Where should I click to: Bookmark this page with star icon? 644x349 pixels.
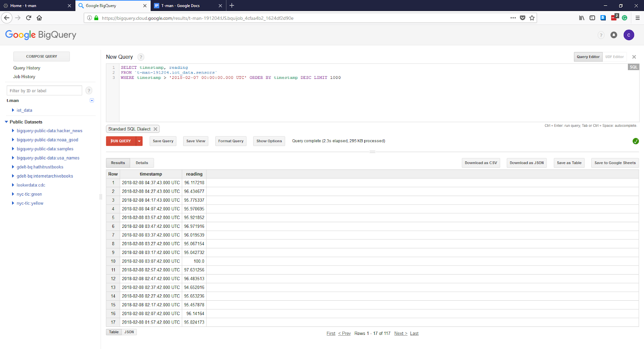coord(532,18)
